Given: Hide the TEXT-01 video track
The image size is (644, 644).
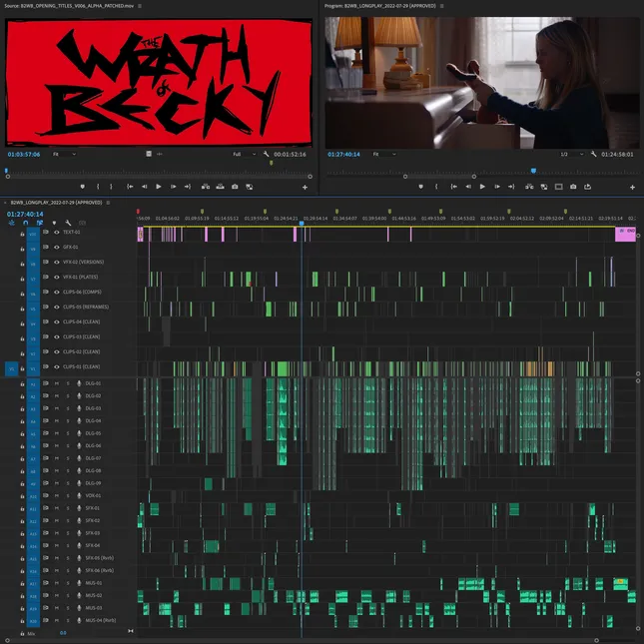Looking at the screenshot, I should pos(57,232).
